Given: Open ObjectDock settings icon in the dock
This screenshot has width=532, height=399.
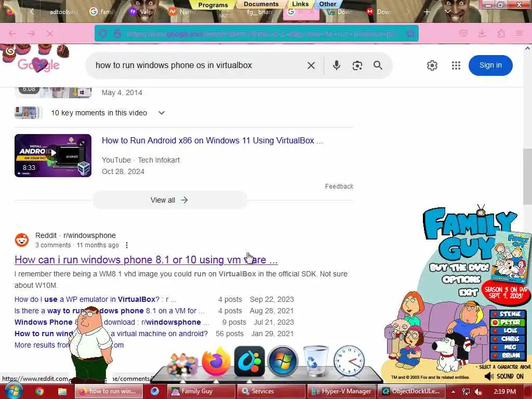Looking at the screenshot, I should (249, 362).
